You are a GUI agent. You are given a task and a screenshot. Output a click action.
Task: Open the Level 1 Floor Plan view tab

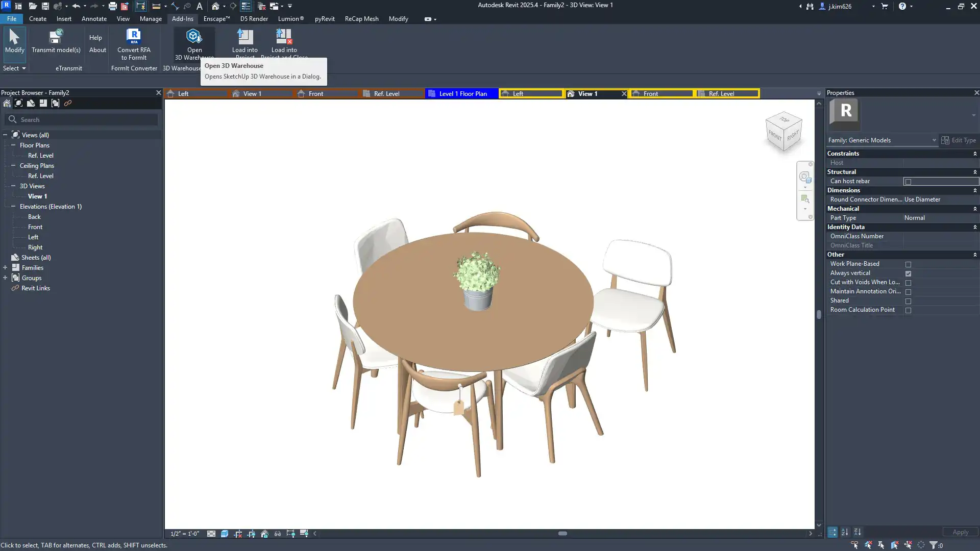(461, 93)
